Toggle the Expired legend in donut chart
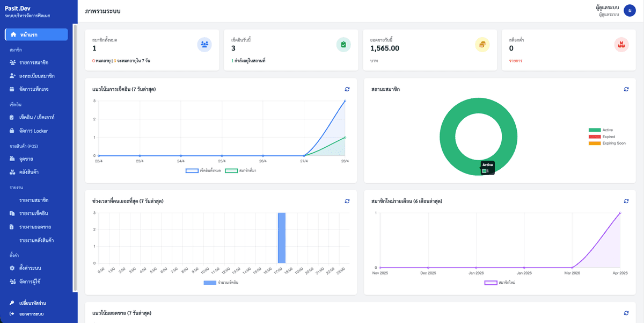The height and width of the screenshot is (323, 644). [602, 137]
